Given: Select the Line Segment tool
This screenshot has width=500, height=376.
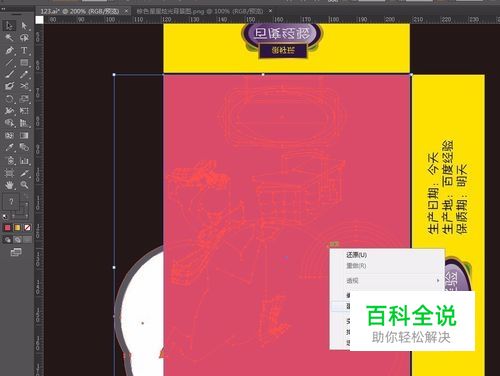Looking at the screenshot, I should click(9, 62).
